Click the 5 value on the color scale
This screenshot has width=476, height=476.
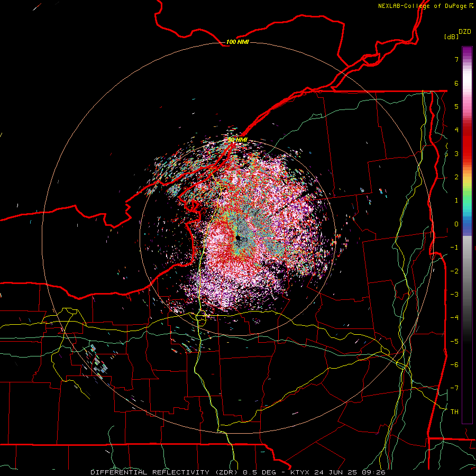pos(456,106)
